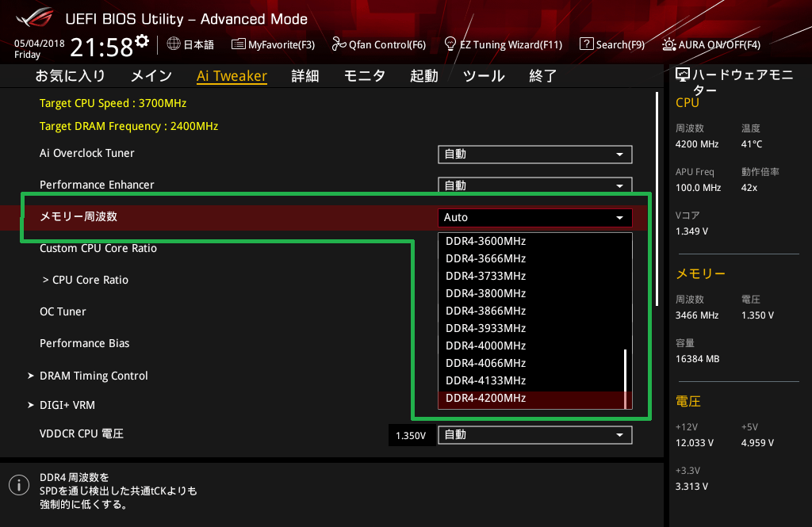Click the Performance Enhancer label

coord(97,185)
